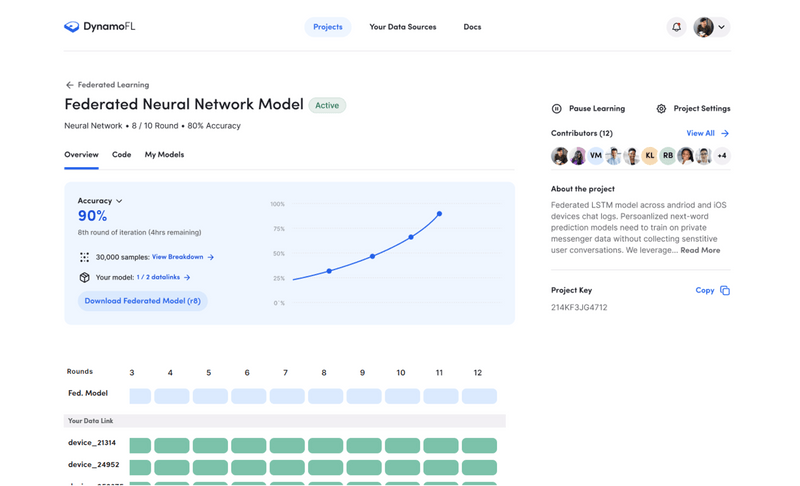800x486 pixels.
Task: Show the +4 more contributors
Action: (x=722, y=156)
